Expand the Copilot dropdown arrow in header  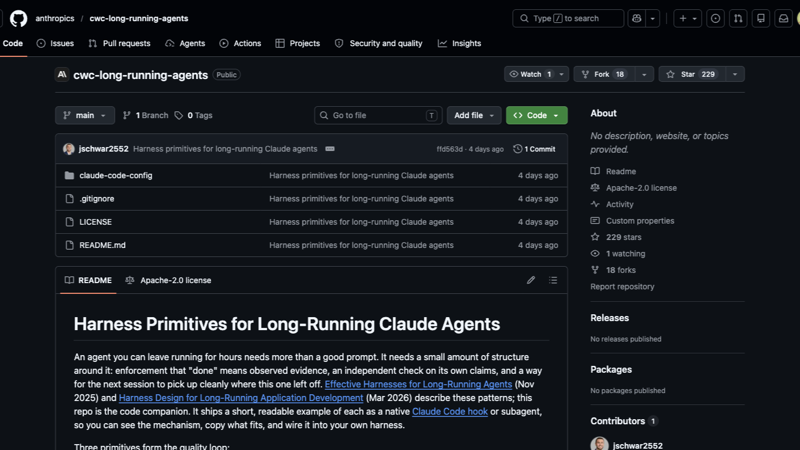(653, 18)
